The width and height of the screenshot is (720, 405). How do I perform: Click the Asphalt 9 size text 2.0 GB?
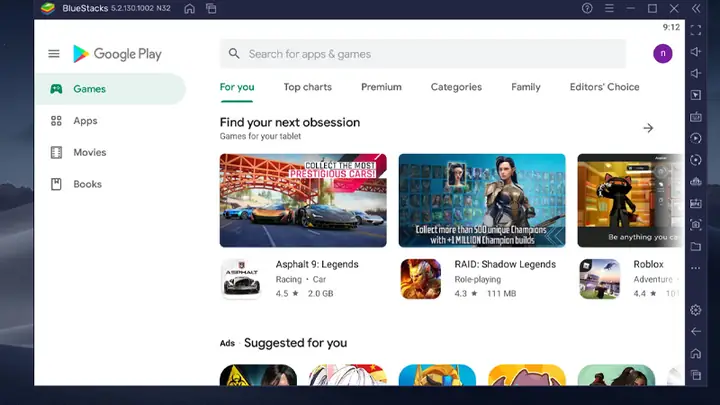coord(321,293)
